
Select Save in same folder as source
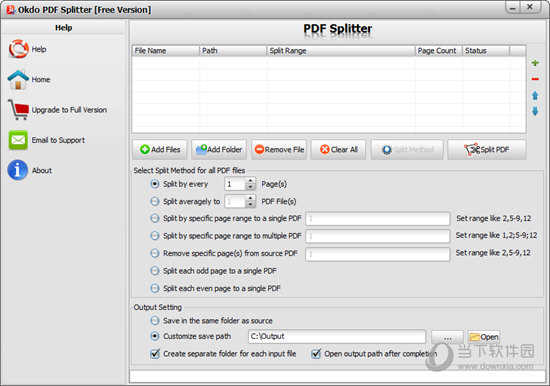pos(155,320)
